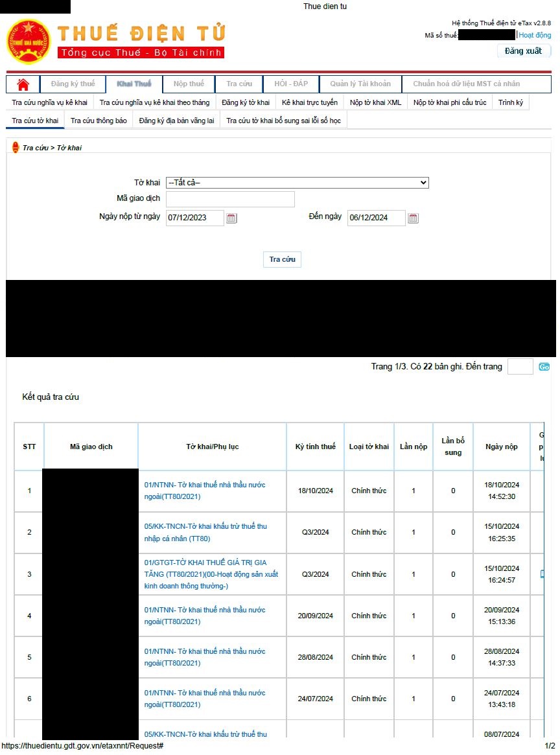Open calendar picker for 'Đến ngày'
Screen dimensions: 560x755
413,218
